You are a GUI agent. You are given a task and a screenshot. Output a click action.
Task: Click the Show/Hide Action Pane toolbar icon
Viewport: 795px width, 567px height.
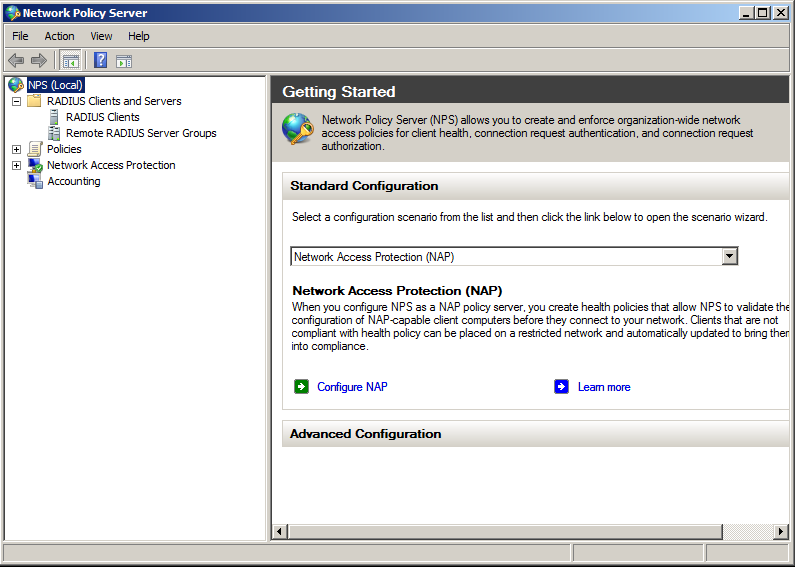(x=124, y=60)
